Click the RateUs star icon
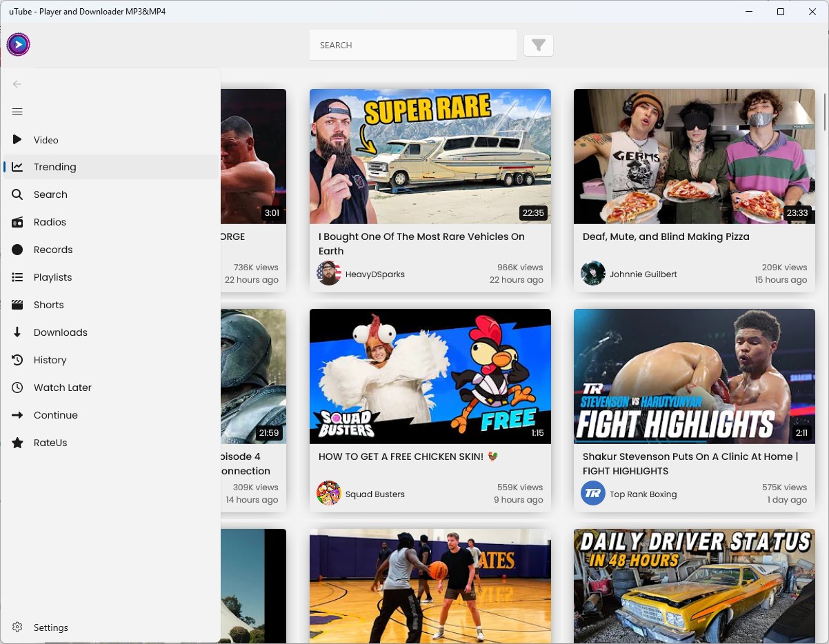 [x=17, y=443]
